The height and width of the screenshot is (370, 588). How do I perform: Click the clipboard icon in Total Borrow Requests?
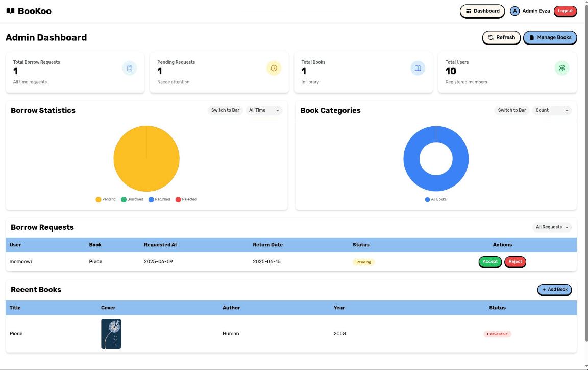130,68
